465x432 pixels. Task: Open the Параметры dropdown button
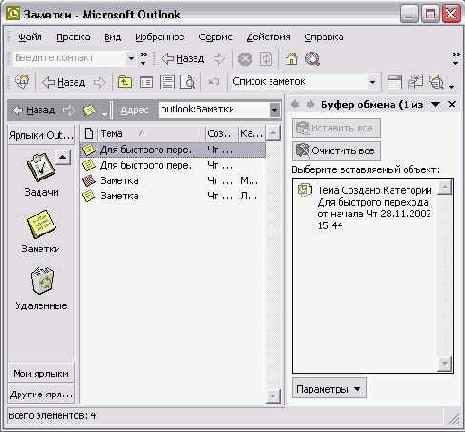(329, 389)
